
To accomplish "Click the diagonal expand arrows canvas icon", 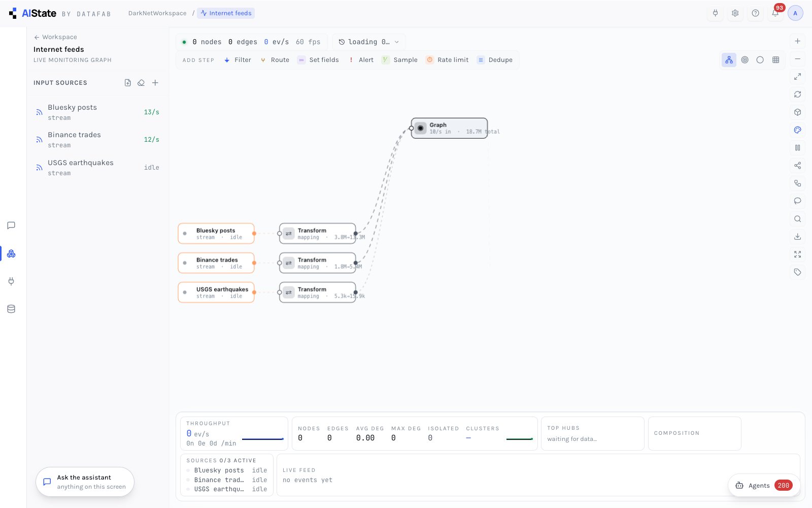I will coord(797,77).
